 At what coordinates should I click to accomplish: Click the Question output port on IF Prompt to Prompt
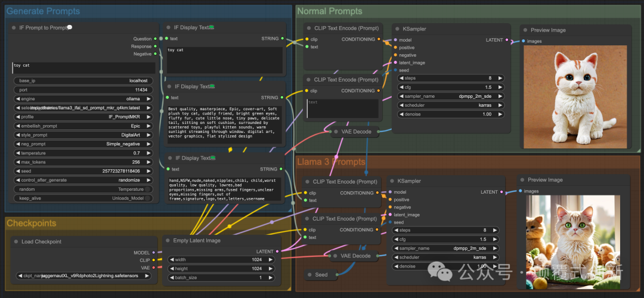155,39
